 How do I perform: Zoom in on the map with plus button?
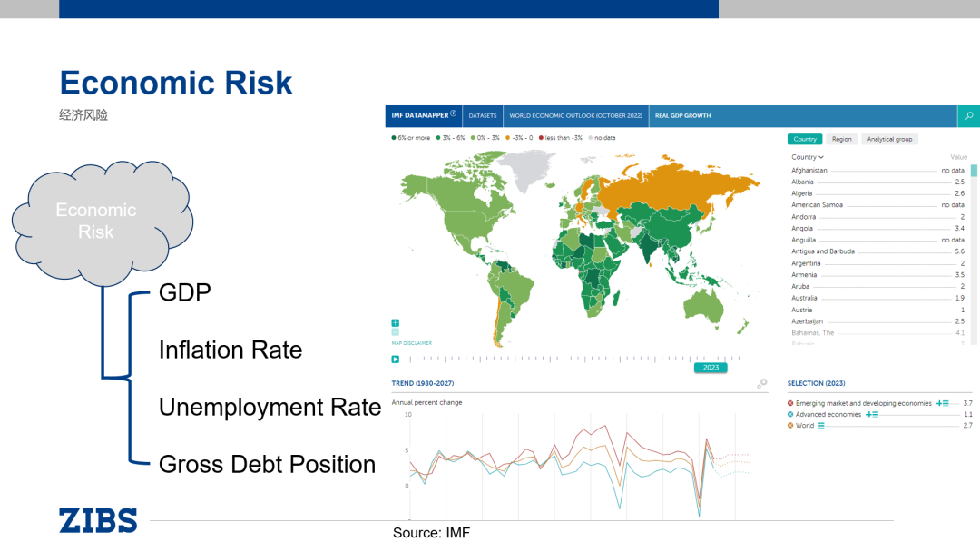[395, 322]
